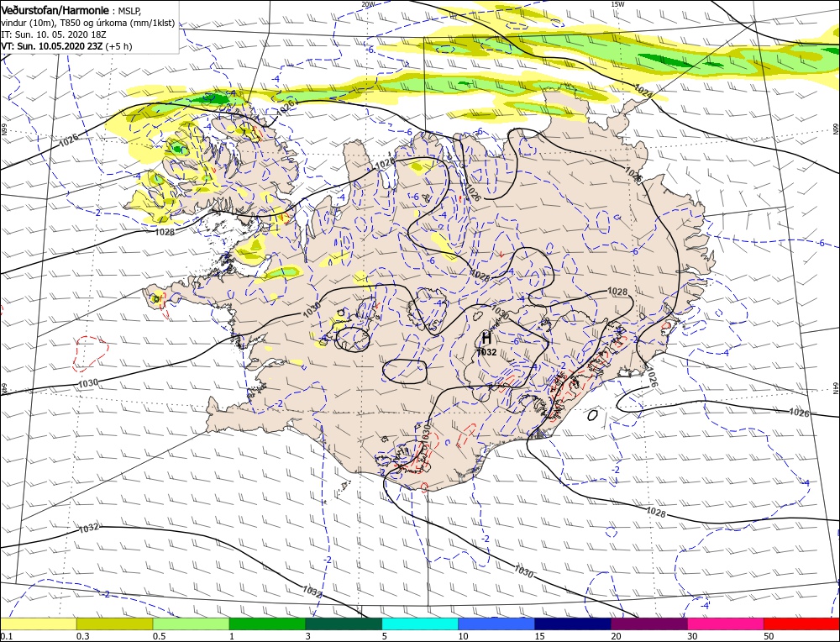This screenshot has width=840, height=642.
Task: Pick the cyan 5–10 mm legend swatch
Action: [x=420, y=624]
